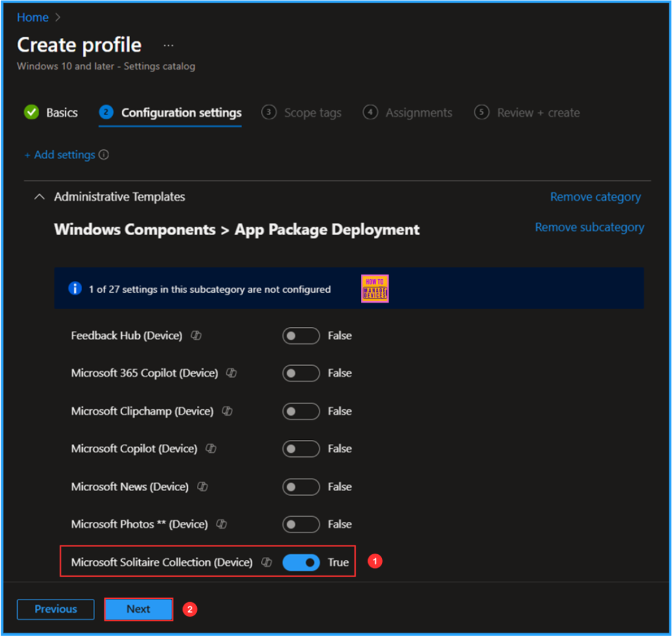The width and height of the screenshot is (672, 637).
Task: Click the Previous button
Action: pos(56,609)
